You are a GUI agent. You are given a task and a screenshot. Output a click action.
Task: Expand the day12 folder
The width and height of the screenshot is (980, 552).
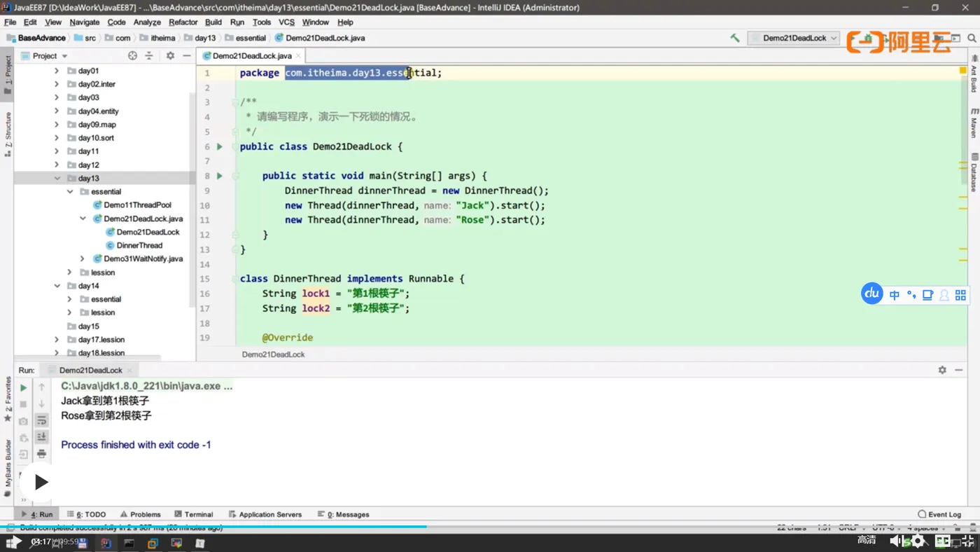57,165
